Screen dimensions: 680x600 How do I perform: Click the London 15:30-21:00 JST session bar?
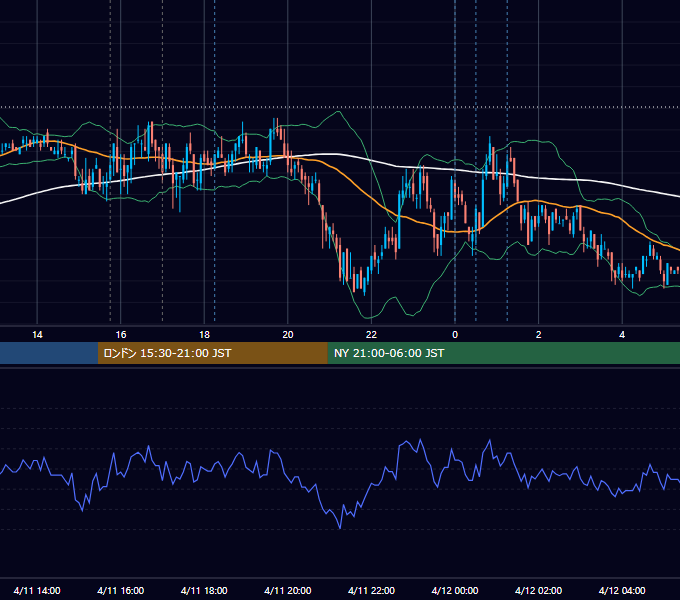tap(212, 353)
